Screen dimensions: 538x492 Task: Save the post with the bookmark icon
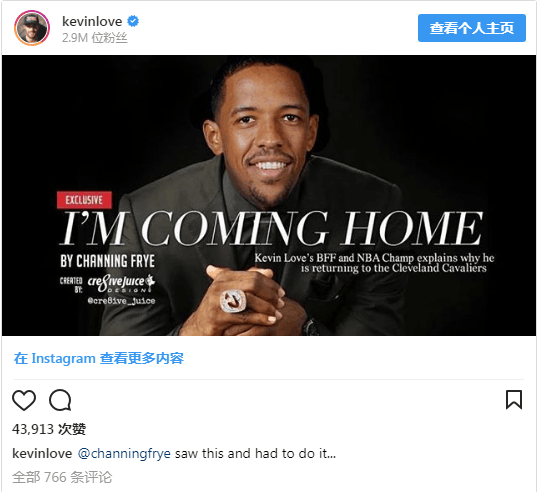[514, 400]
